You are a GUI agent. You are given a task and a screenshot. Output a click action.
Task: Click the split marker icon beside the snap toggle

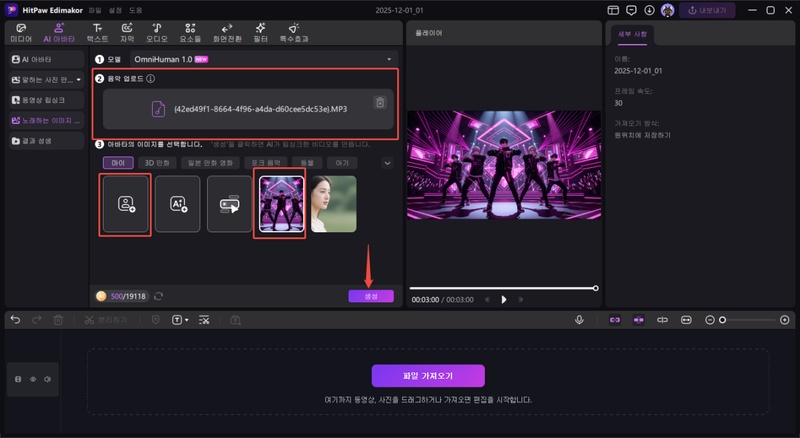[x=662, y=320]
